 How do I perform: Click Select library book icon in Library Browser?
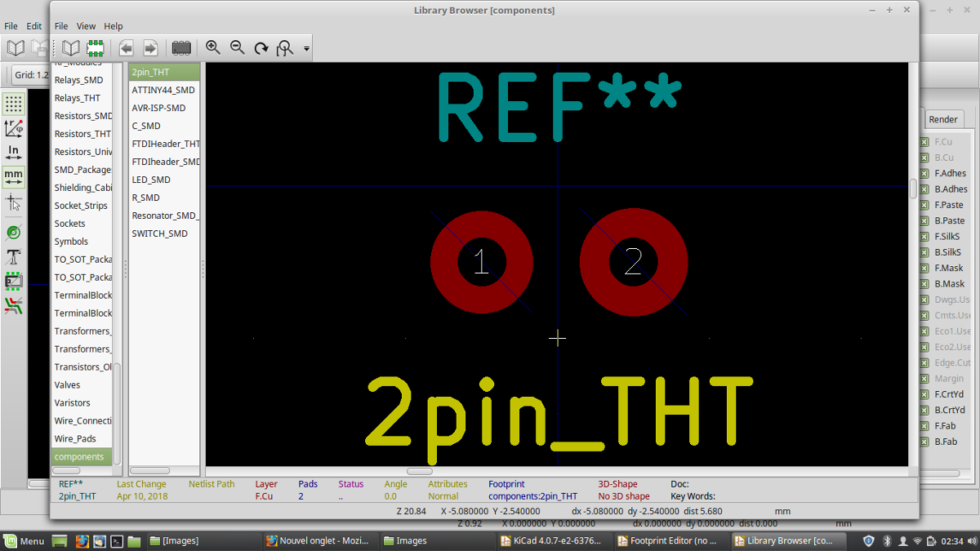coord(71,48)
